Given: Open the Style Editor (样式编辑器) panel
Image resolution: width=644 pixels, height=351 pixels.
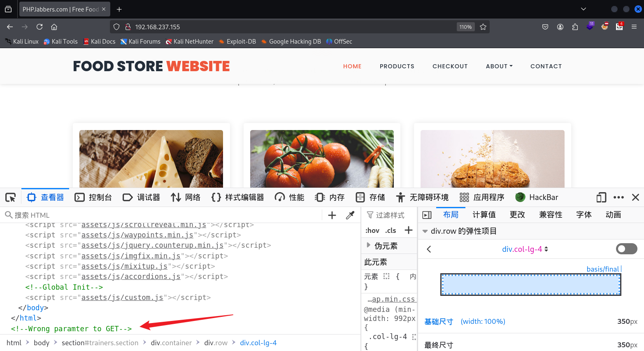Looking at the screenshot, I should (x=237, y=198).
